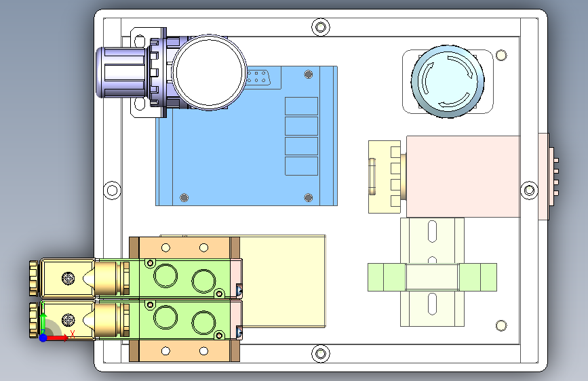
Task: Select the small hole at plate's bottom right
Action: pyautogui.click(x=501, y=325)
